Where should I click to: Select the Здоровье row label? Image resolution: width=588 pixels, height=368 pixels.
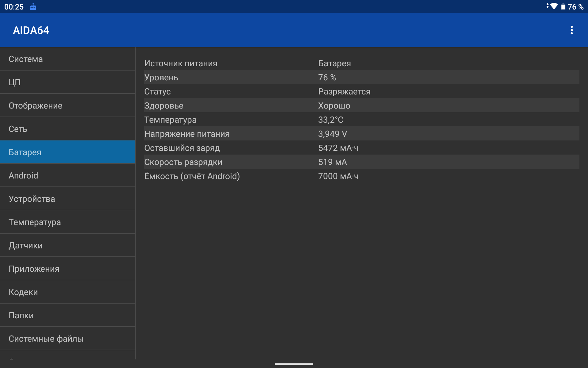[164, 105]
